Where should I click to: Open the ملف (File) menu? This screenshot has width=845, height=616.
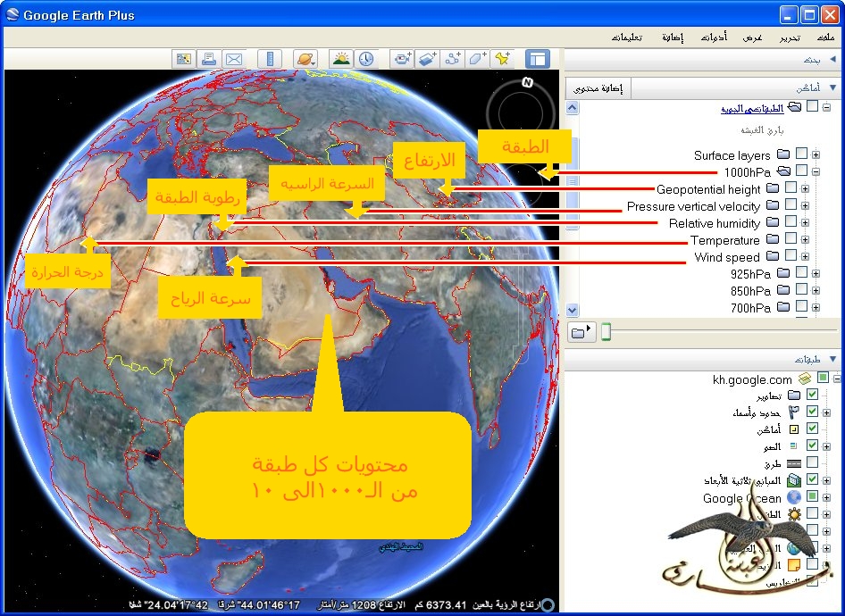(825, 37)
